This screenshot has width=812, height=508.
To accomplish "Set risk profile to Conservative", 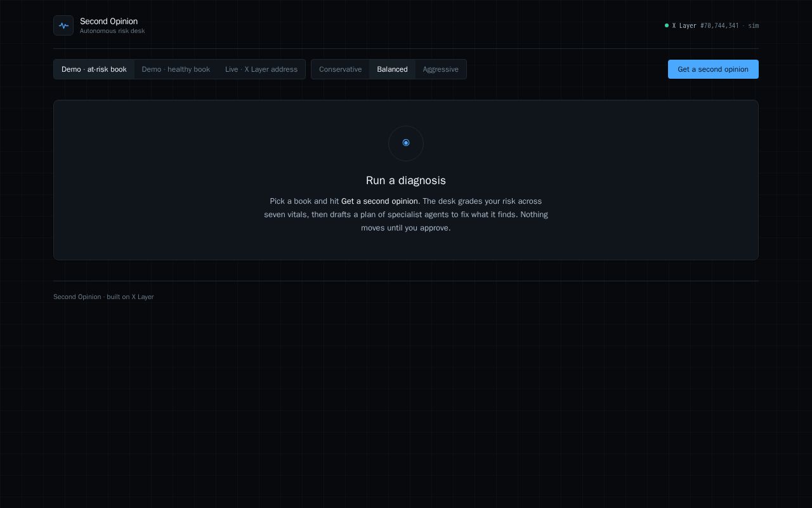I will tap(341, 69).
